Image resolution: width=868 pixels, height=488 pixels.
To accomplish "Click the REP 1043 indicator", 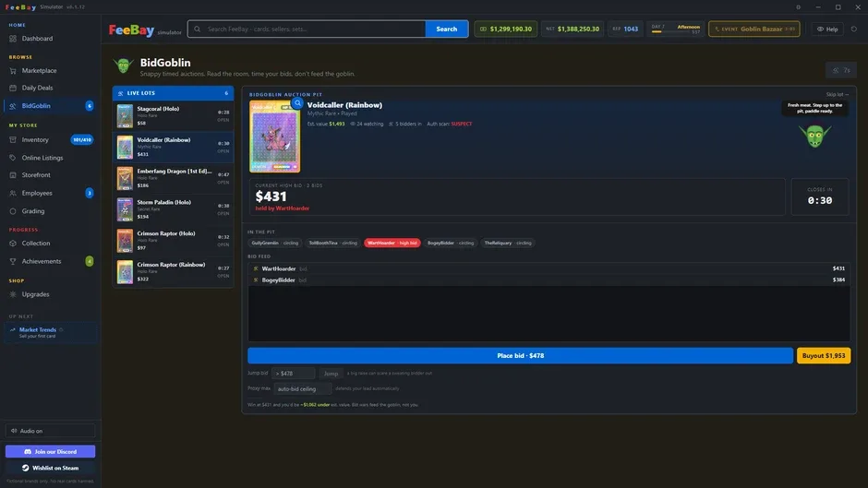I will click(625, 29).
